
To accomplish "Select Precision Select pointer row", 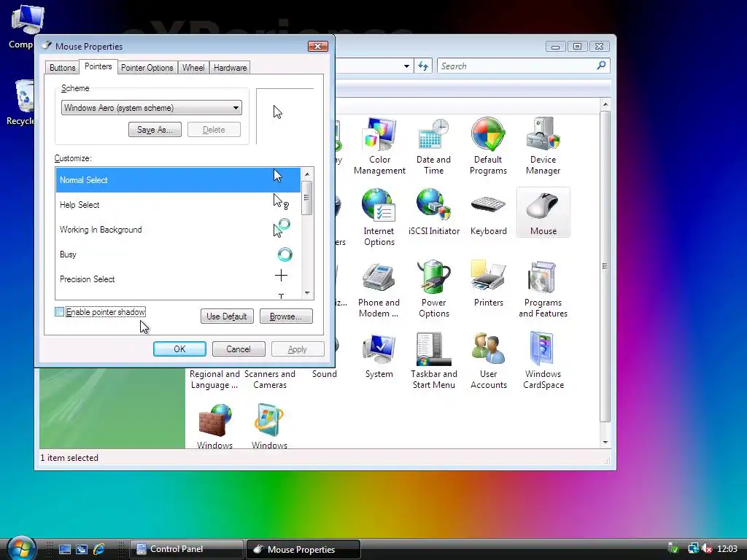I will (x=178, y=279).
